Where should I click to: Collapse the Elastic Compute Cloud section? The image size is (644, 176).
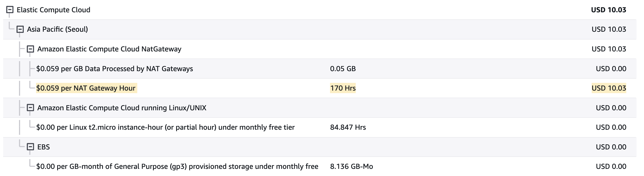(x=10, y=10)
